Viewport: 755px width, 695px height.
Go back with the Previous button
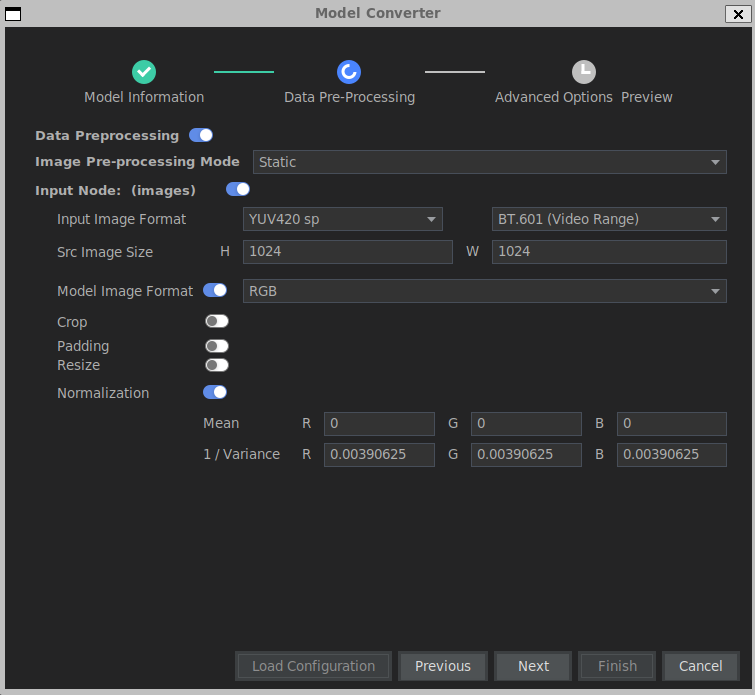tap(443, 666)
